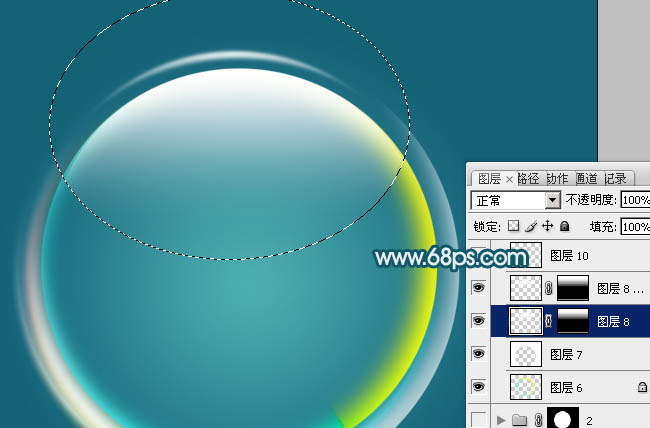Select the 图层 8 layer name
The image size is (650, 428).
(x=613, y=321)
